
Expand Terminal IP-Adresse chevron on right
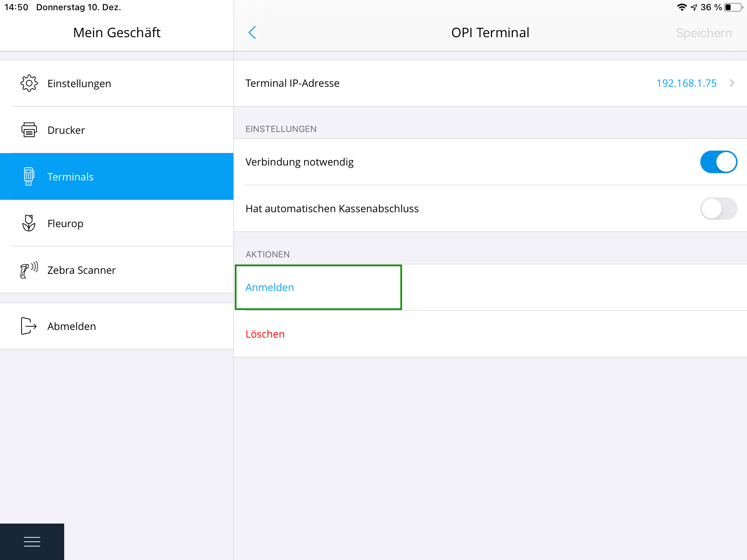pyautogui.click(x=732, y=83)
